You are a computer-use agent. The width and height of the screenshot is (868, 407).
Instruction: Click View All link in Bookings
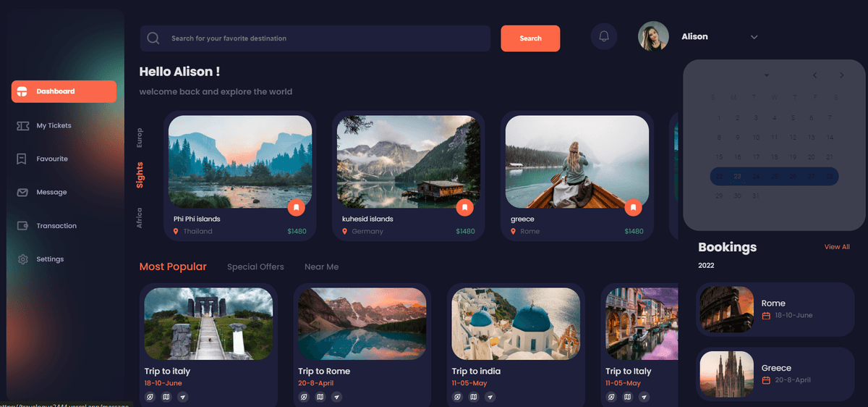[837, 247]
